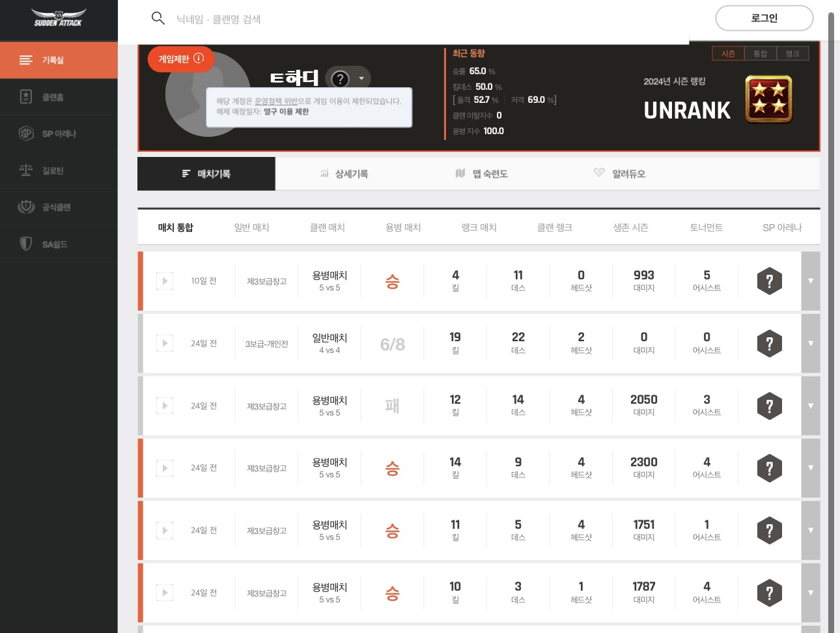Click the search magnifier icon
Image resolution: width=840 pixels, height=633 pixels.
pyautogui.click(x=158, y=18)
